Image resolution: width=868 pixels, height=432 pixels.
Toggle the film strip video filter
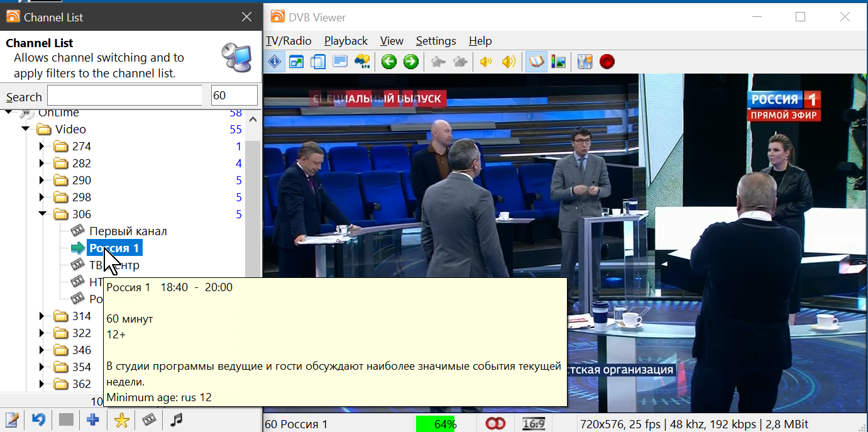[x=149, y=420]
